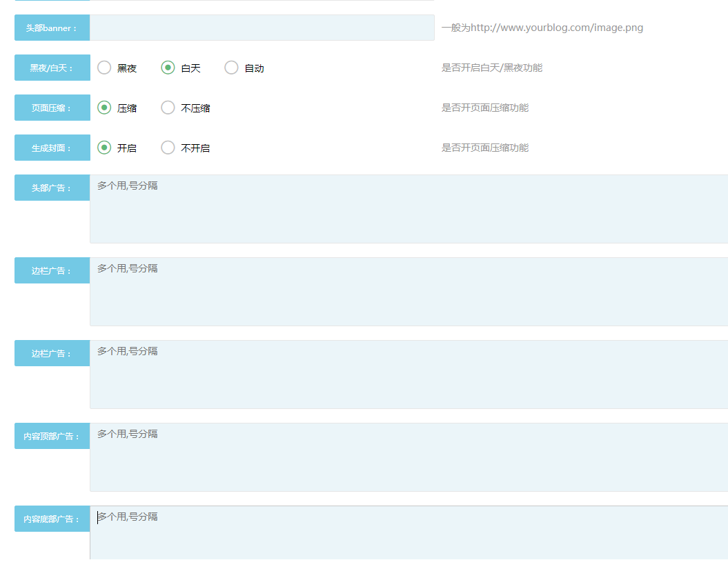Select the 黑夜 (night mode) radio button
Viewport: 728px width, 569px height.
coord(104,68)
